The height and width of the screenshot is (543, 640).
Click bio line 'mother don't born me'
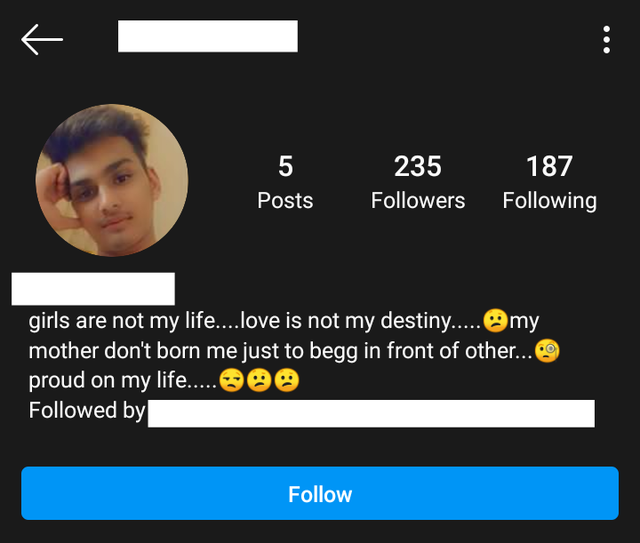(134, 351)
